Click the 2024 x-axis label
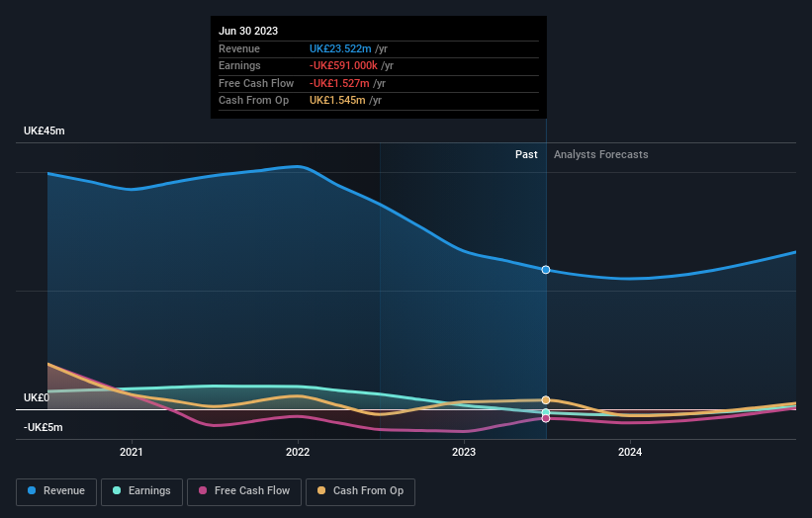The height and width of the screenshot is (518, 812). coord(630,452)
